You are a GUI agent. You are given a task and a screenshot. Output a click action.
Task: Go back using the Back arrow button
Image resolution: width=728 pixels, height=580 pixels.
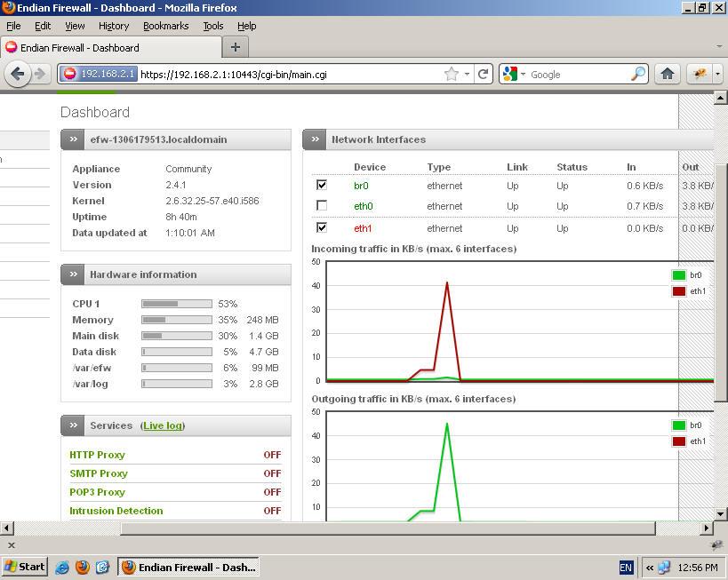coord(18,74)
